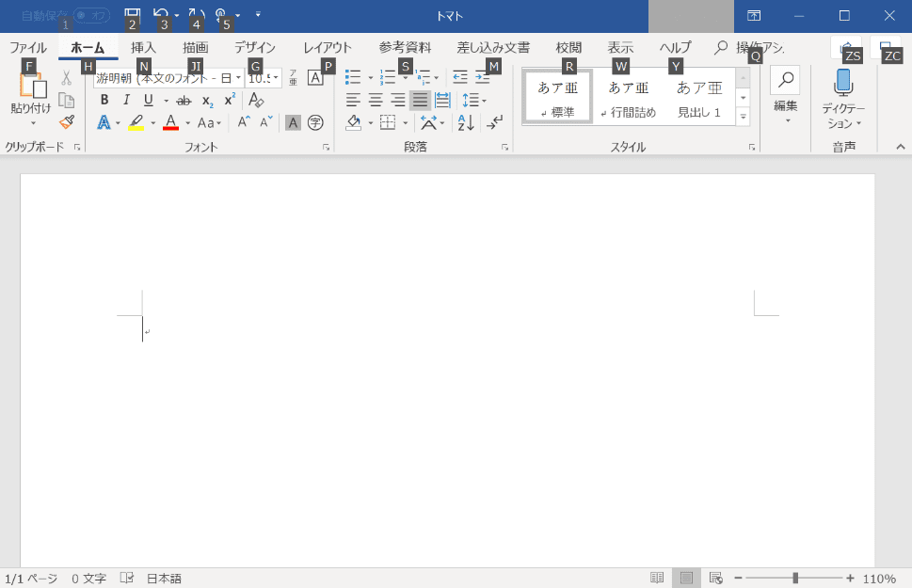
Task: Increase font size with A-up icon
Action: click(244, 122)
